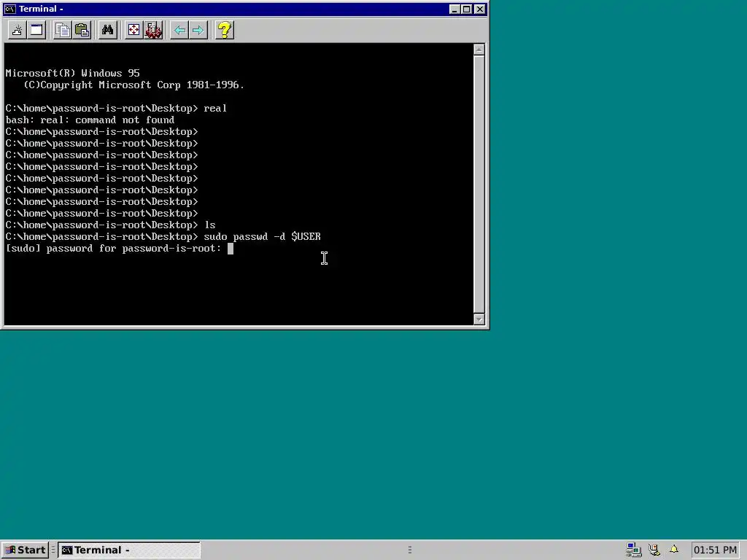This screenshot has width=747, height=560.
Task: Open a new window via toolbar icon
Action: point(36,31)
